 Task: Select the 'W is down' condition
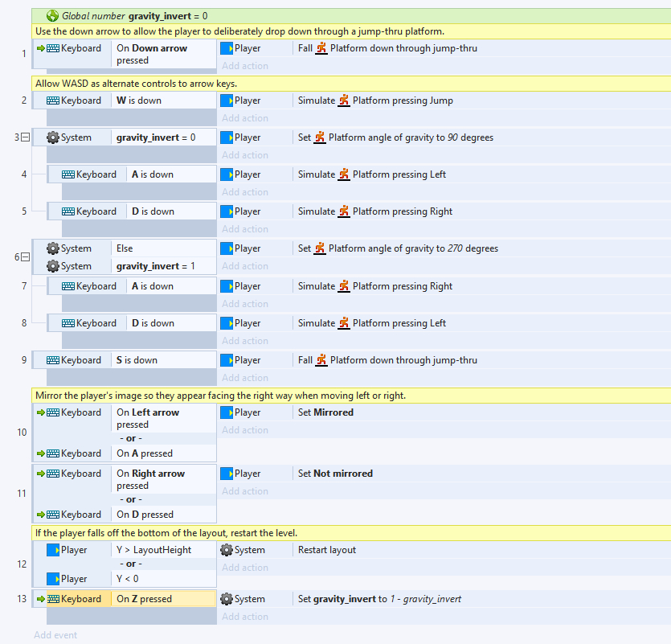[125, 100]
